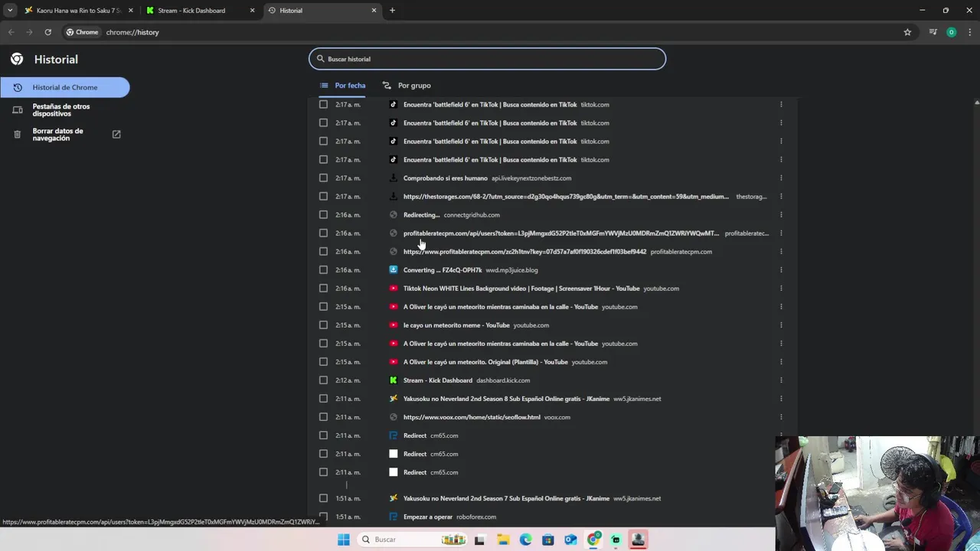Open actions menu for thestorages.com entry
Viewport: 980px width, 551px height.
pos(781,197)
